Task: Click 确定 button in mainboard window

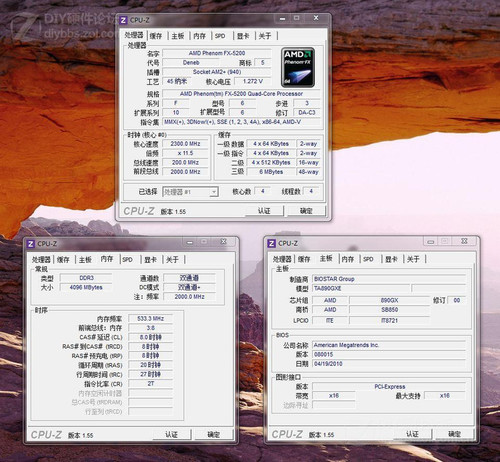Action: [455, 434]
